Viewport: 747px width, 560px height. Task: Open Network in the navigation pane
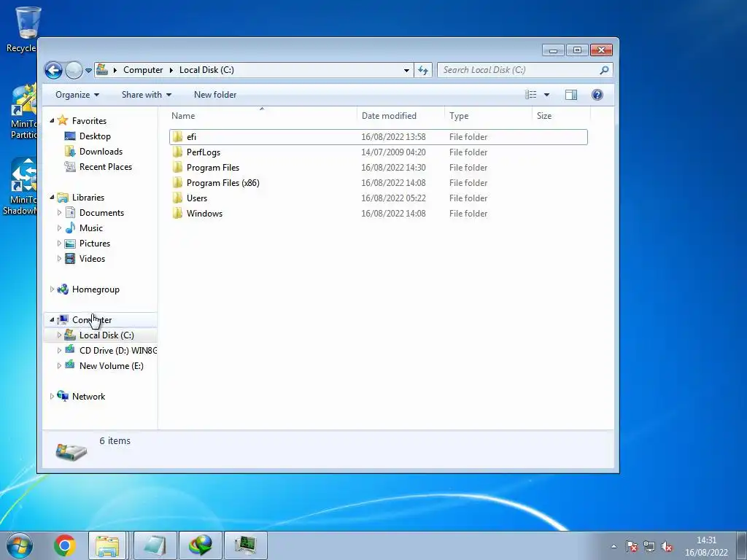tap(88, 396)
